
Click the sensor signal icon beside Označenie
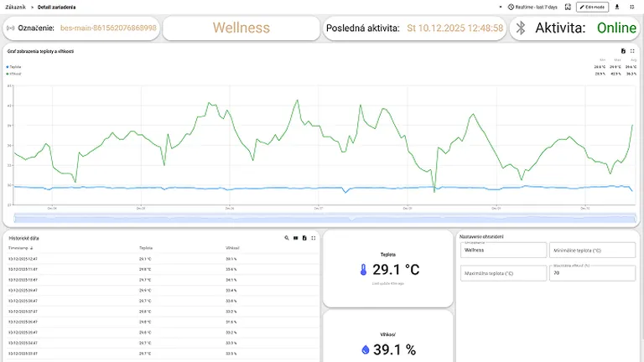pyautogui.click(x=11, y=28)
